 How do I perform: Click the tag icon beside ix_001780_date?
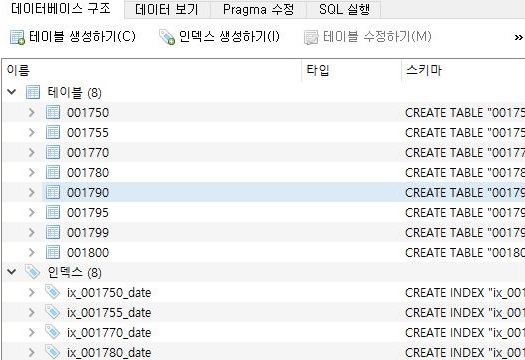pos(53,352)
